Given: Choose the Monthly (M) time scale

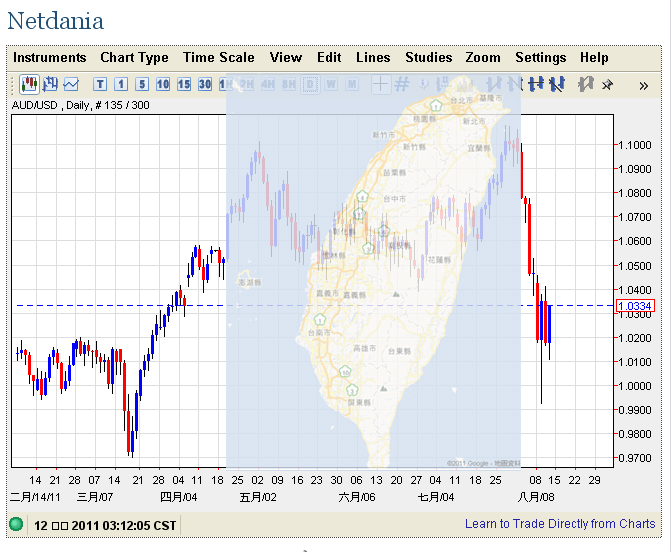Looking at the screenshot, I should [352, 84].
